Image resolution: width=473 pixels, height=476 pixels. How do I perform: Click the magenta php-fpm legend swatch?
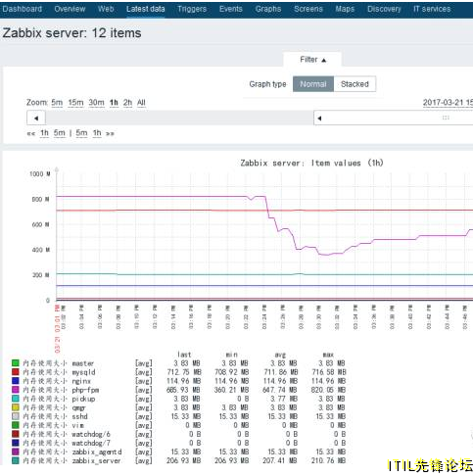point(16,390)
